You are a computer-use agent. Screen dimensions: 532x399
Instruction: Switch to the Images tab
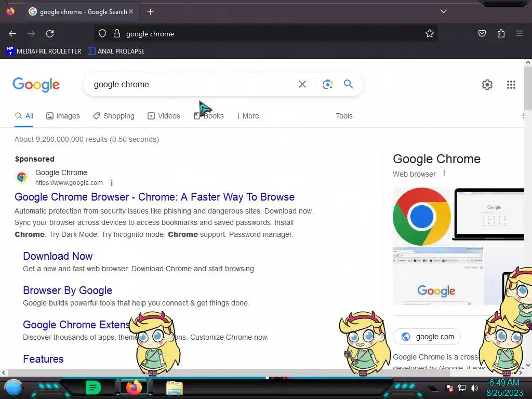tap(63, 116)
